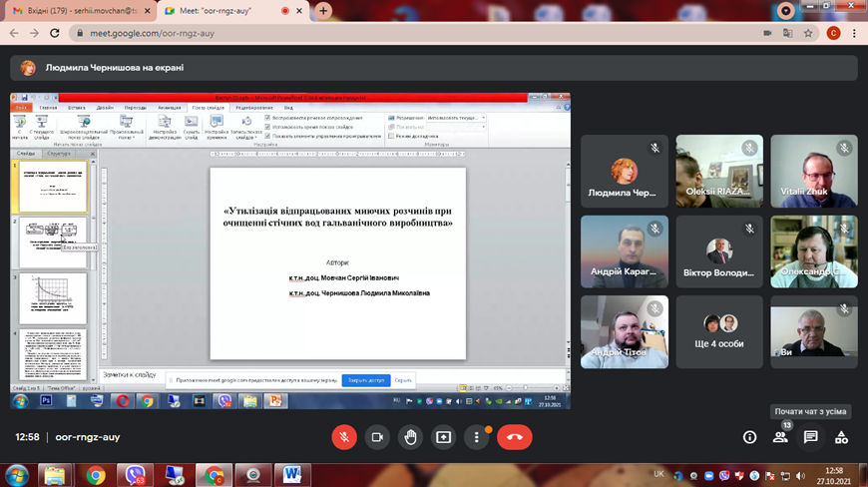This screenshot has height=487, width=868.
Task: Click 'Скрыть' link in sharing notification
Action: pos(403,380)
